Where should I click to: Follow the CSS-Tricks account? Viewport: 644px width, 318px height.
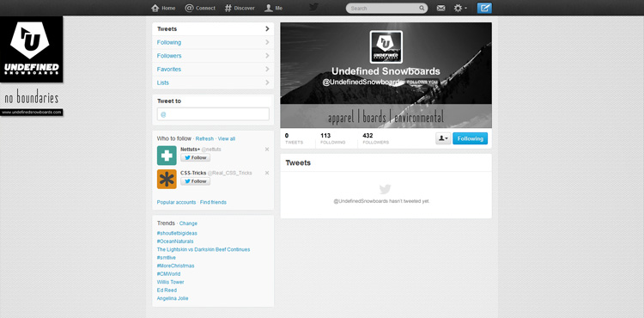196,181
